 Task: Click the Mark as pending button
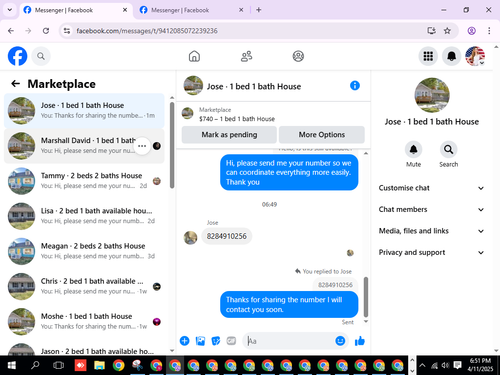pos(229,135)
